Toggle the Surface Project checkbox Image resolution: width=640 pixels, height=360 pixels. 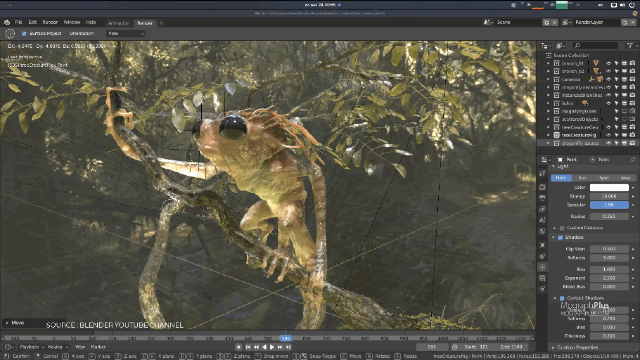click(24, 33)
